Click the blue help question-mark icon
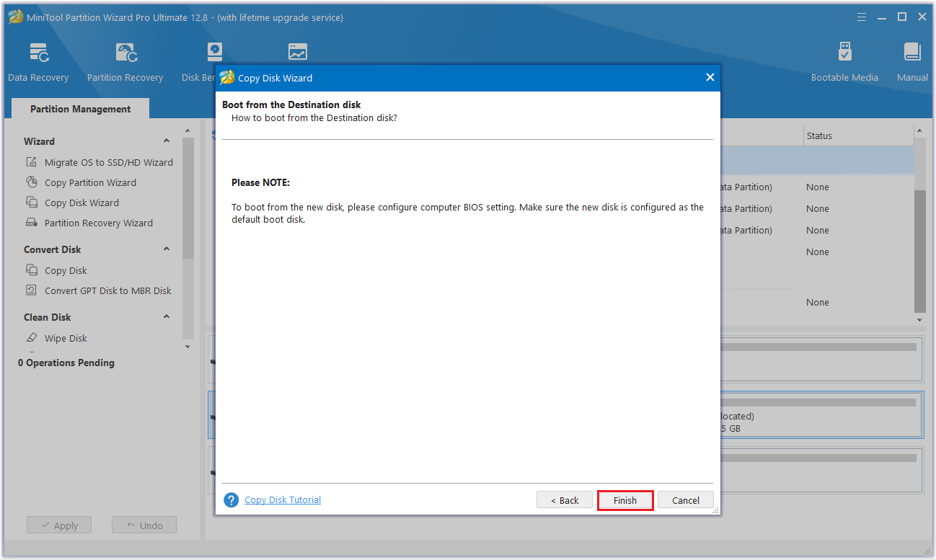This screenshot has height=560, width=936. point(231,500)
